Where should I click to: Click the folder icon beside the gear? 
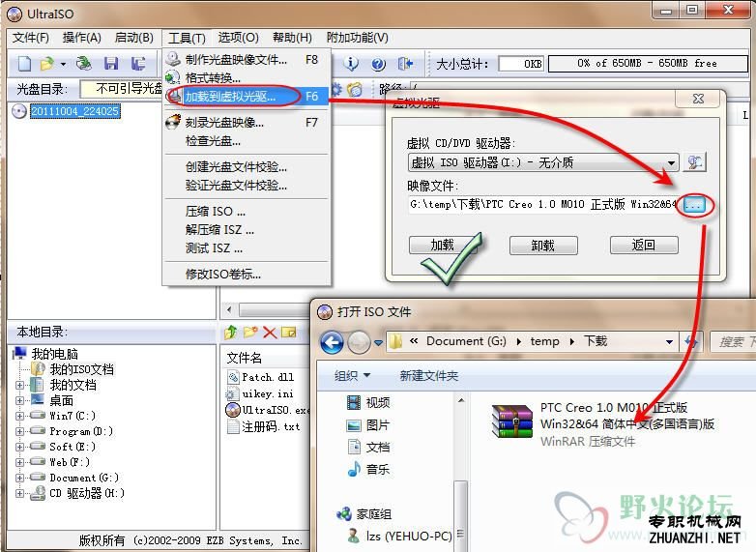(355, 89)
